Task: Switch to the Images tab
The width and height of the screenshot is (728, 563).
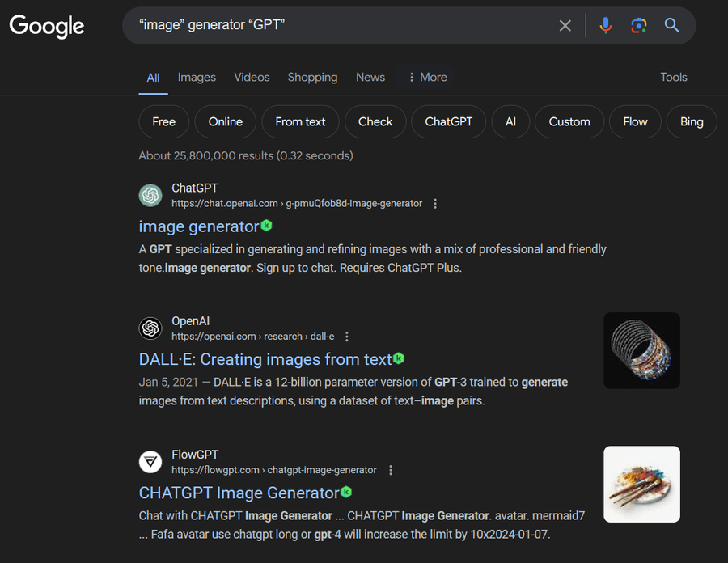Action: (196, 77)
